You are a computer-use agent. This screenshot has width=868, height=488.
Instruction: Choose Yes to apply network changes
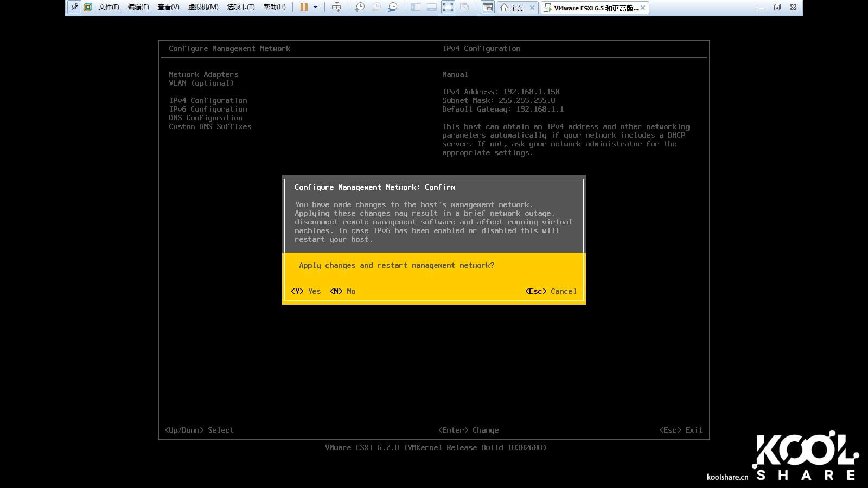[306, 291]
